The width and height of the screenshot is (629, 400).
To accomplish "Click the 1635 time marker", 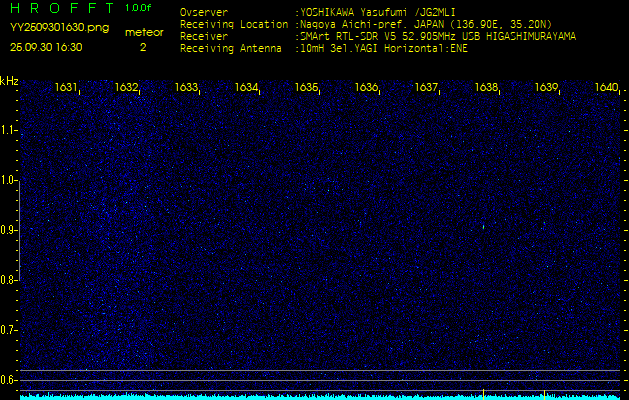I will click(307, 88).
